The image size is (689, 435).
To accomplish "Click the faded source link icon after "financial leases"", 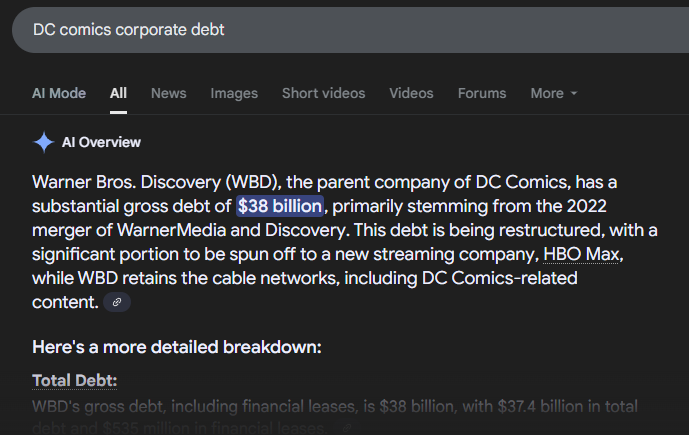I will 346,427.
